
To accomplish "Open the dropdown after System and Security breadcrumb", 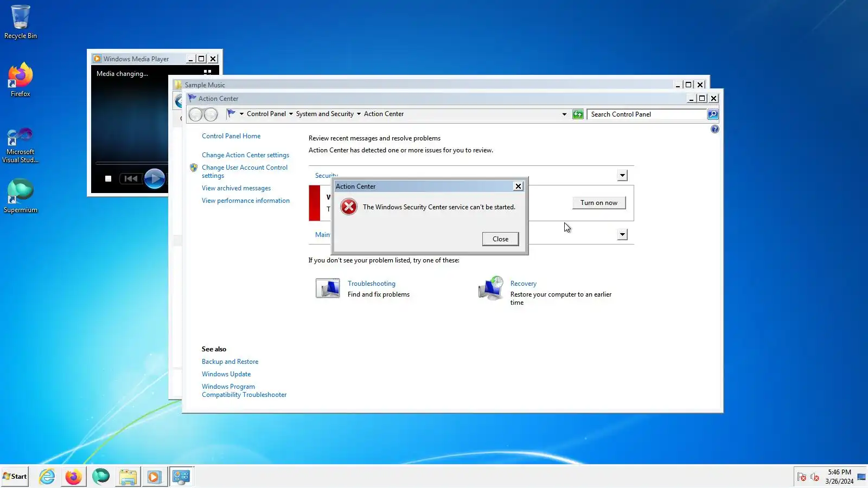I will pyautogui.click(x=359, y=114).
